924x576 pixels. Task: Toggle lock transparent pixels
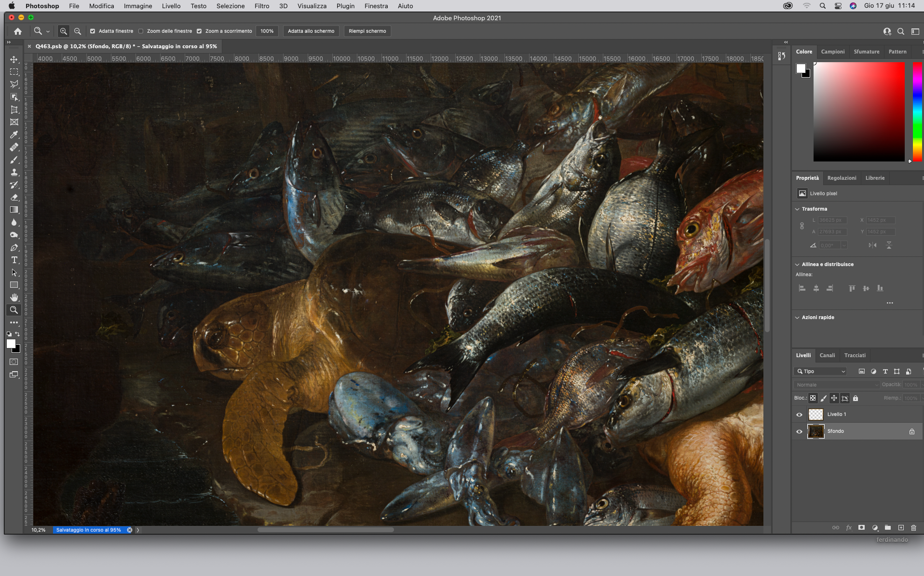tap(813, 398)
